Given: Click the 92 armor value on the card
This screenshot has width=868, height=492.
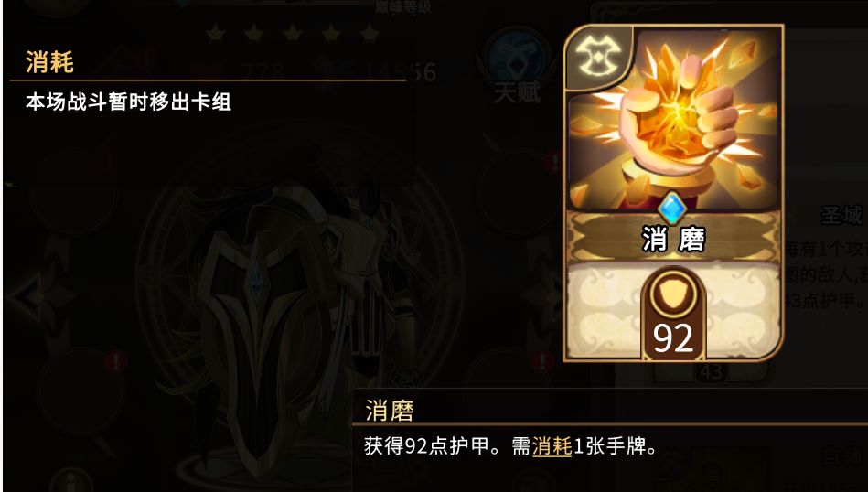Looking at the screenshot, I should pyautogui.click(x=672, y=337).
